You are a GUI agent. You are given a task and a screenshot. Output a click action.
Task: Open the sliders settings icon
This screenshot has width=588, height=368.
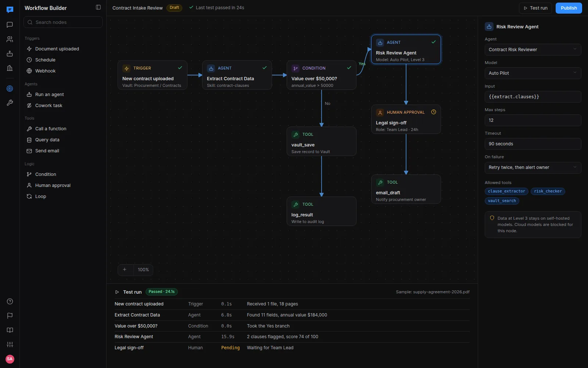pyautogui.click(x=10, y=344)
